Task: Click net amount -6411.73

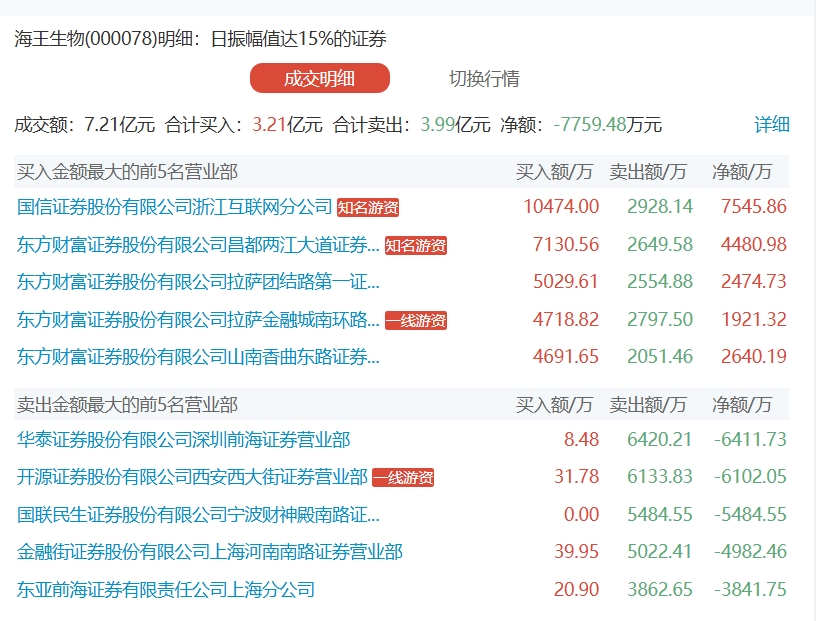Action: coord(750,440)
